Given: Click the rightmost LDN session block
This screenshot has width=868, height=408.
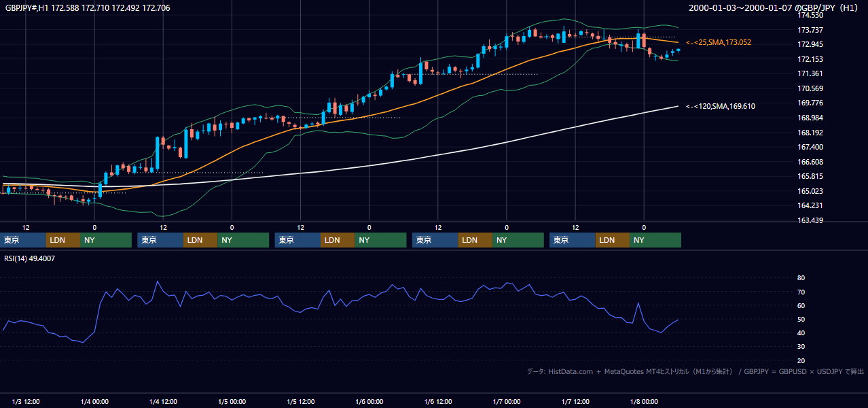Looking at the screenshot, I should click(x=612, y=240).
